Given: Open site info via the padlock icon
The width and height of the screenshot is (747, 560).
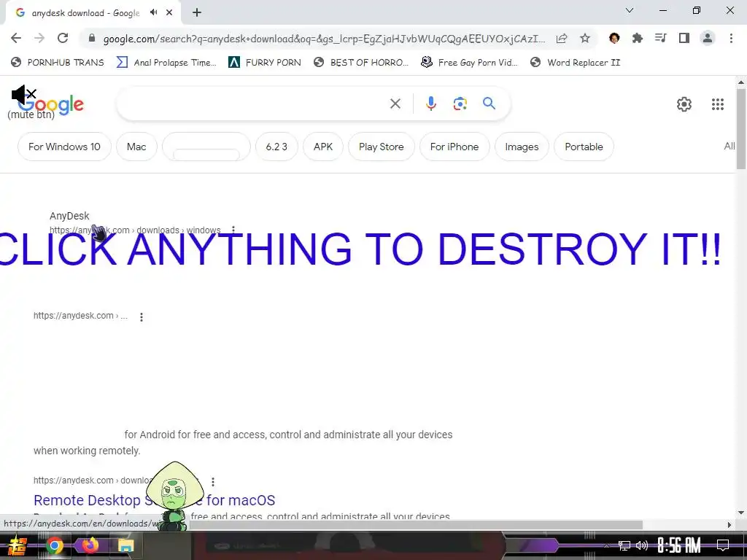Looking at the screenshot, I should (92, 39).
